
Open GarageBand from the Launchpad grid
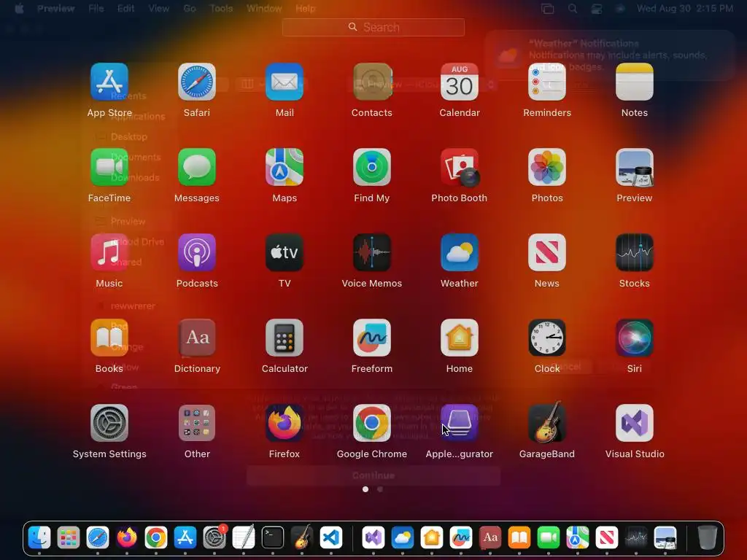coord(547,423)
